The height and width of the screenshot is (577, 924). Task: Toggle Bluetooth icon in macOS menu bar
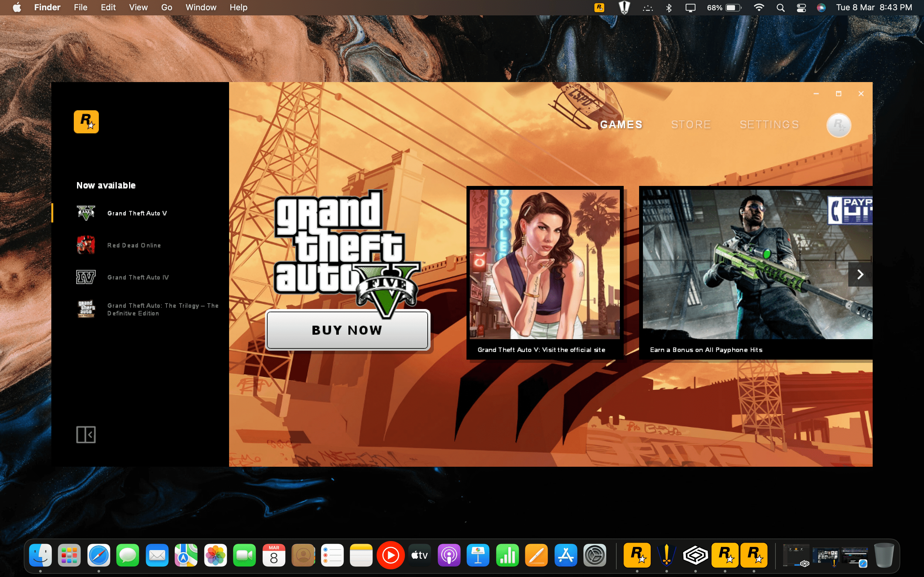(669, 7)
